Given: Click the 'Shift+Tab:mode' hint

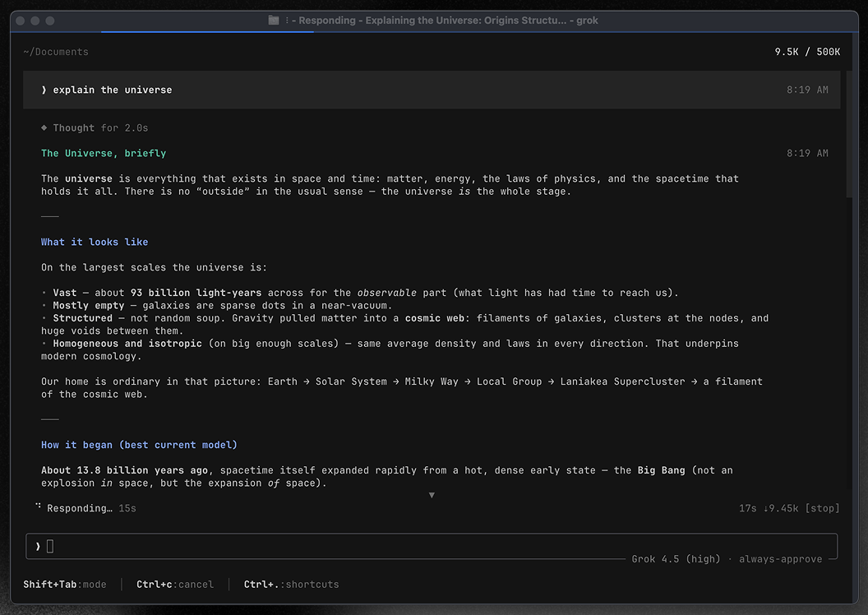Looking at the screenshot, I should tap(65, 585).
